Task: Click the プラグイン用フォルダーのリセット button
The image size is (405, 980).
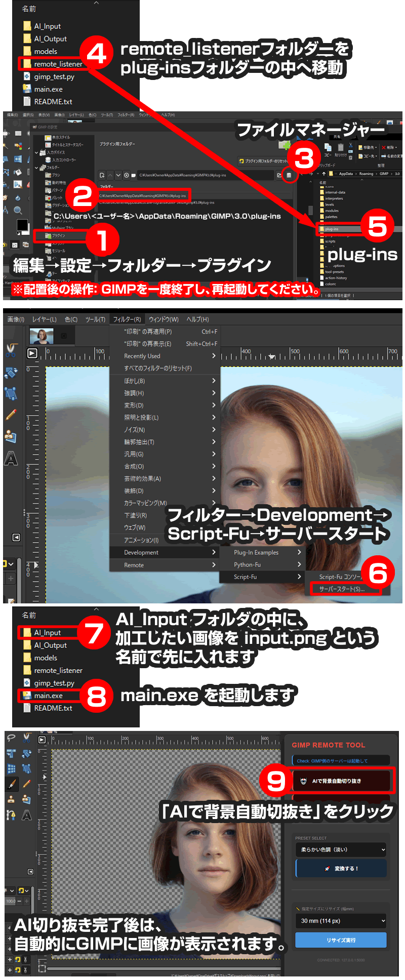Action: coord(263,161)
